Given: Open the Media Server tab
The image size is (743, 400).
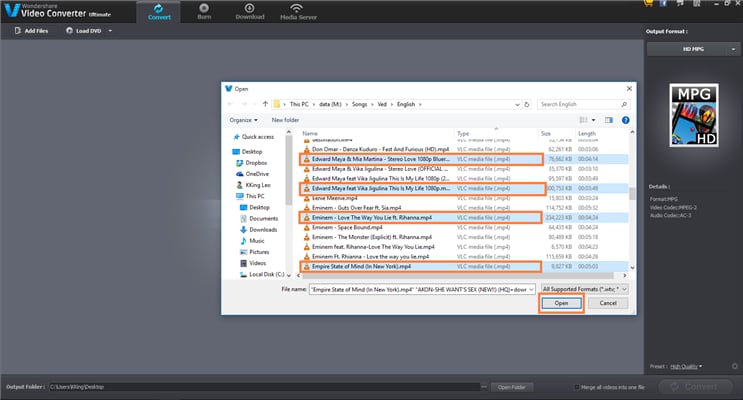Looking at the screenshot, I should [x=298, y=12].
